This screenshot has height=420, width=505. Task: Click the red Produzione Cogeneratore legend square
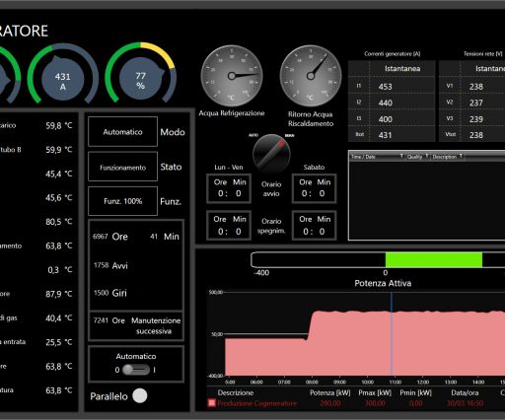coord(212,402)
